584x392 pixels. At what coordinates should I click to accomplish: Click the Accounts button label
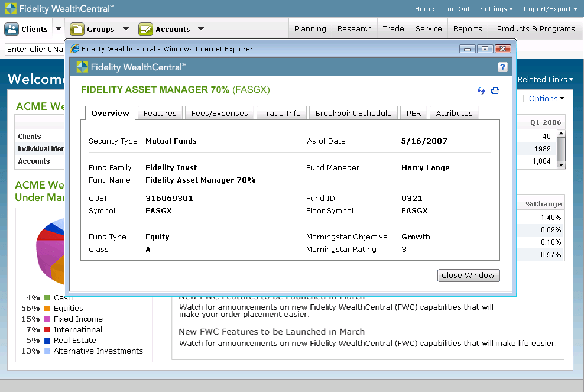click(173, 29)
